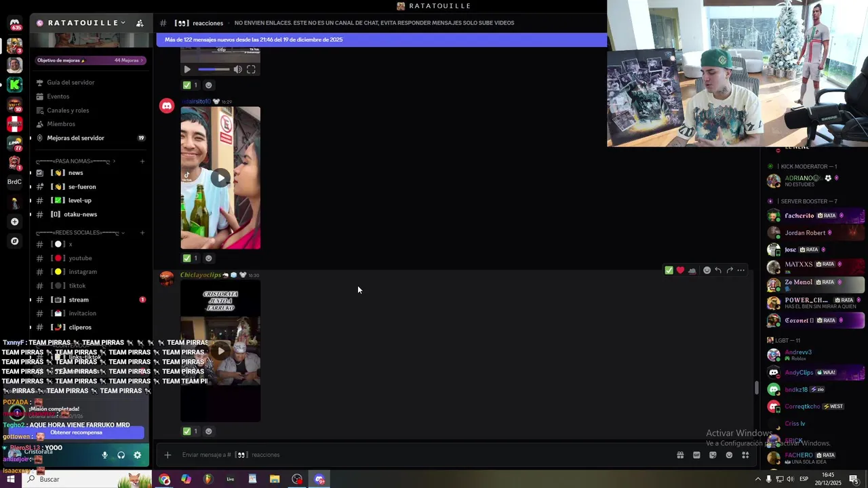The image size is (868, 488).
Task: Open the emoji picker in message bar
Action: [x=729, y=455]
